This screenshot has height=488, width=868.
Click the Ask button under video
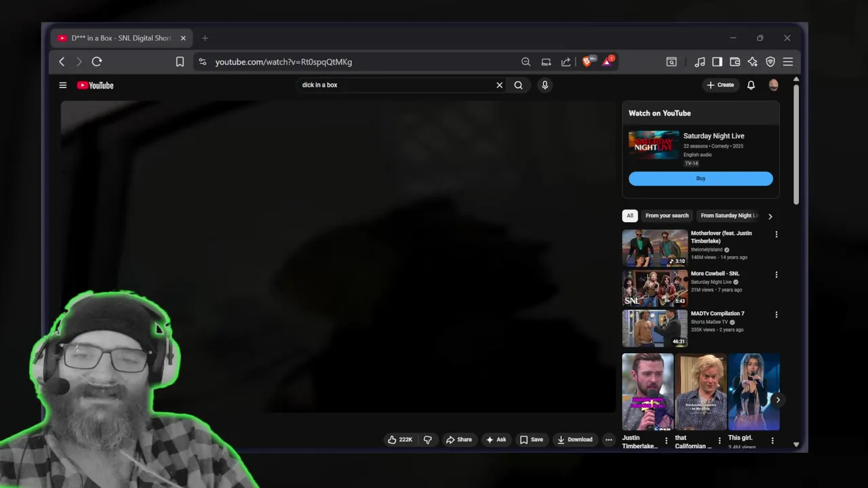point(496,440)
